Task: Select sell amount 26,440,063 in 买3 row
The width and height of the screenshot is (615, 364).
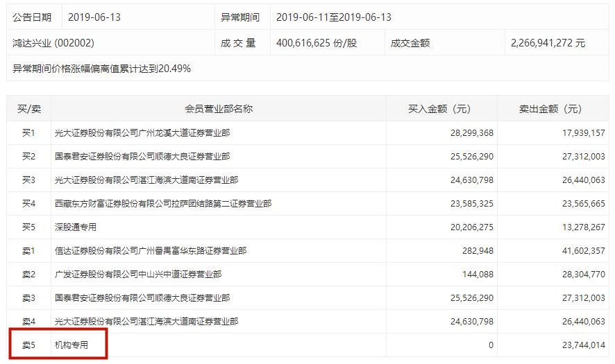Action: (x=584, y=180)
